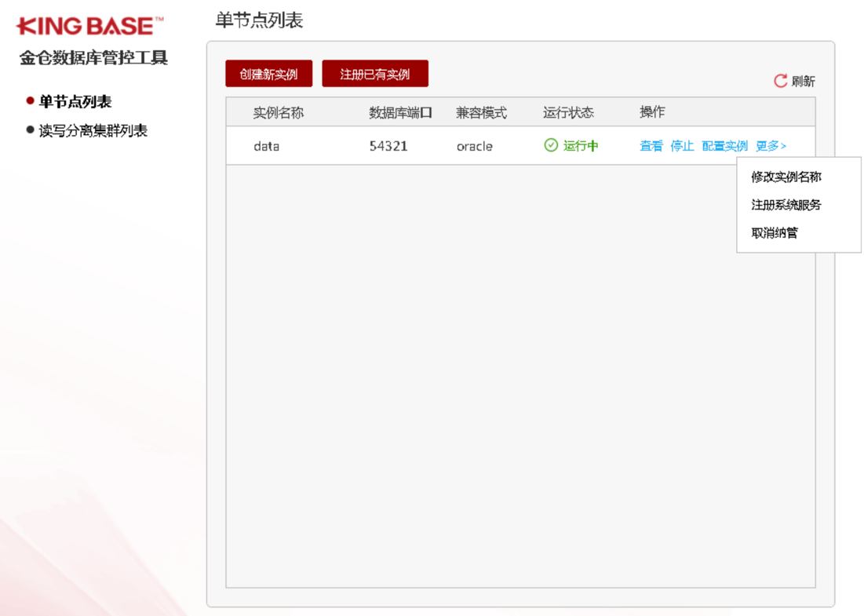This screenshot has height=616, width=864.
Task: Collapse the 更多> dropdown in the row
Action: click(x=771, y=146)
